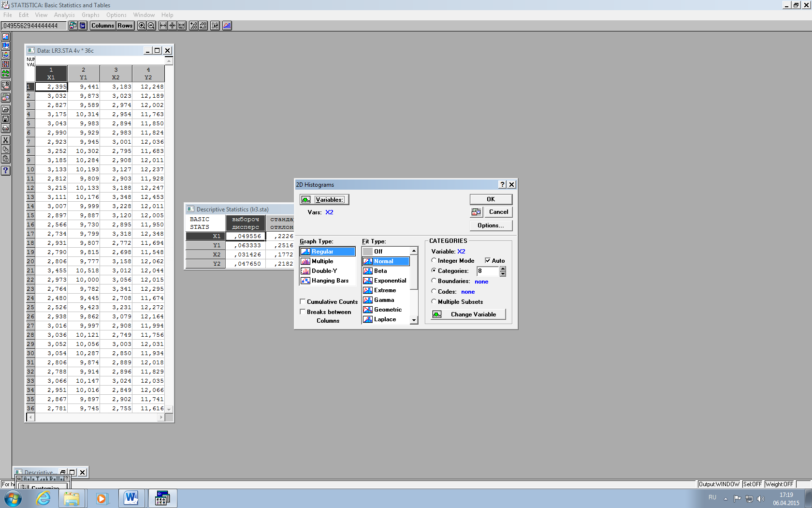The width and height of the screenshot is (812, 508).
Task: Open quick stats graph toolbar icon
Action: pyautogui.click(x=227, y=26)
